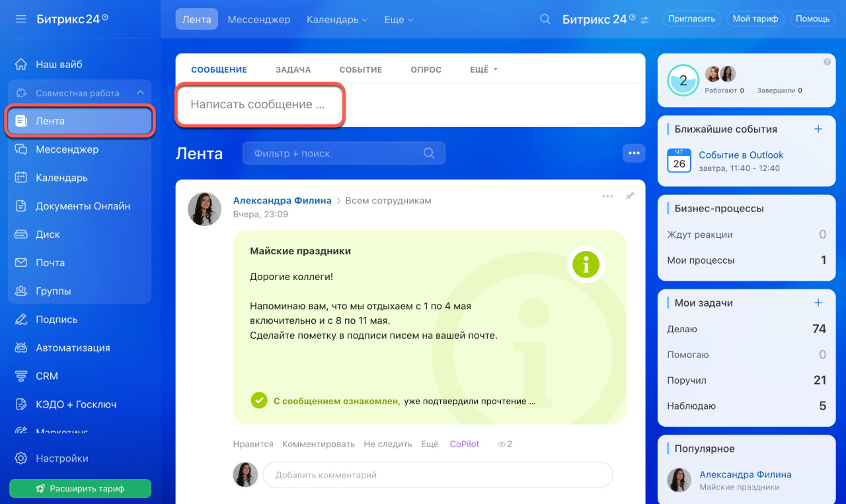This screenshot has height=504, width=846.
Task: Open the post three-dots menu
Action: pyautogui.click(x=607, y=196)
